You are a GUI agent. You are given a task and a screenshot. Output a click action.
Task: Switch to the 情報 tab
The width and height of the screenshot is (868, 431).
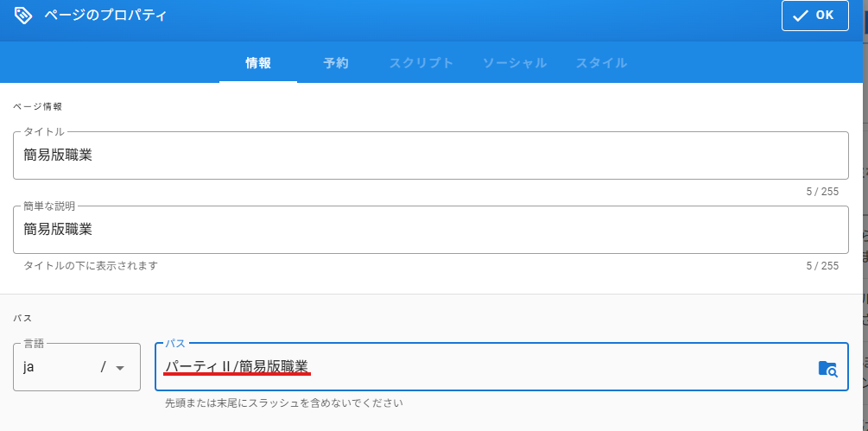click(258, 63)
